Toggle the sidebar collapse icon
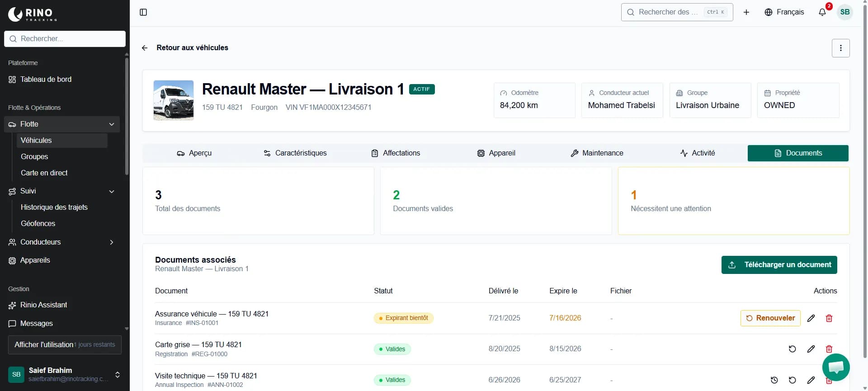This screenshot has height=391, width=868. coord(143,12)
